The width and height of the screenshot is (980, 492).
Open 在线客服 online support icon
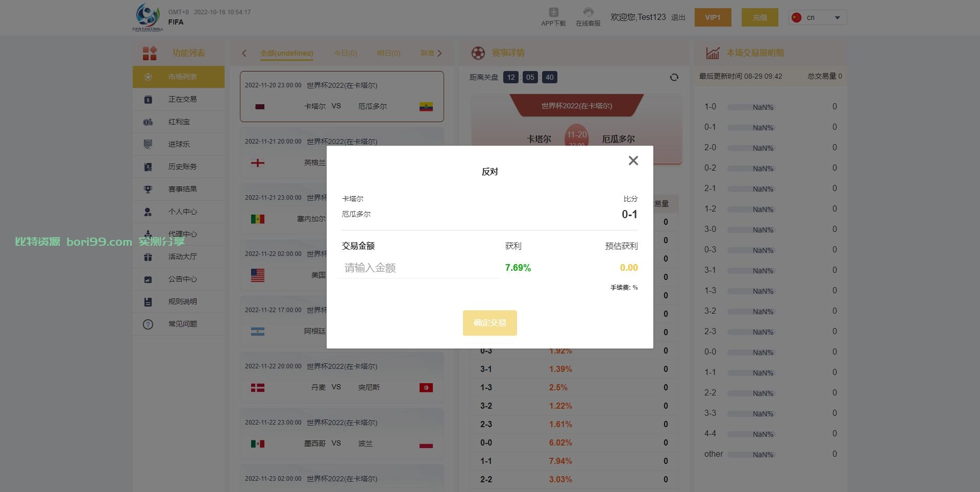click(588, 12)
